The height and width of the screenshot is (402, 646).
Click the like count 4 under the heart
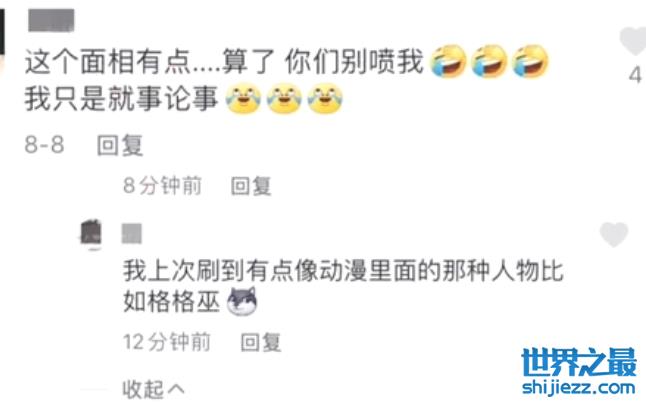pyautogui.click(x=635, y=75)
